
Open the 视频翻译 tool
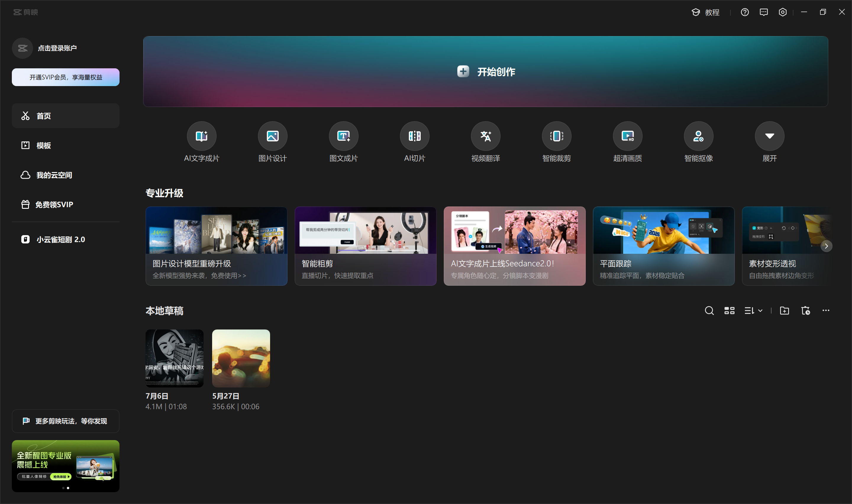pos(485,136)
